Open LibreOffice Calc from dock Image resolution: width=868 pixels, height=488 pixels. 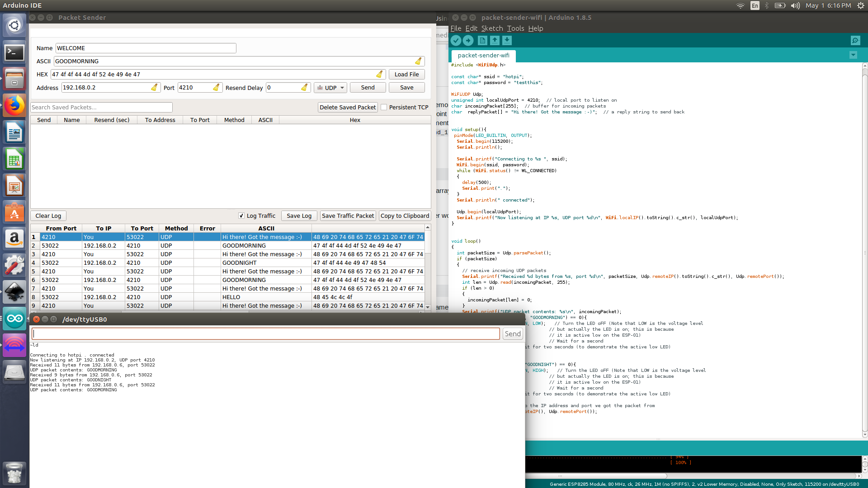coord(14,159)
